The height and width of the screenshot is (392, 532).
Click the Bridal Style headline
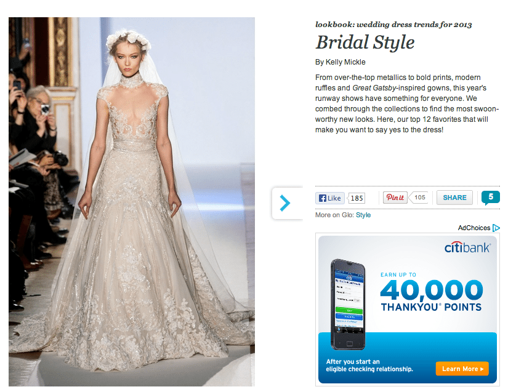coord(365,42)
